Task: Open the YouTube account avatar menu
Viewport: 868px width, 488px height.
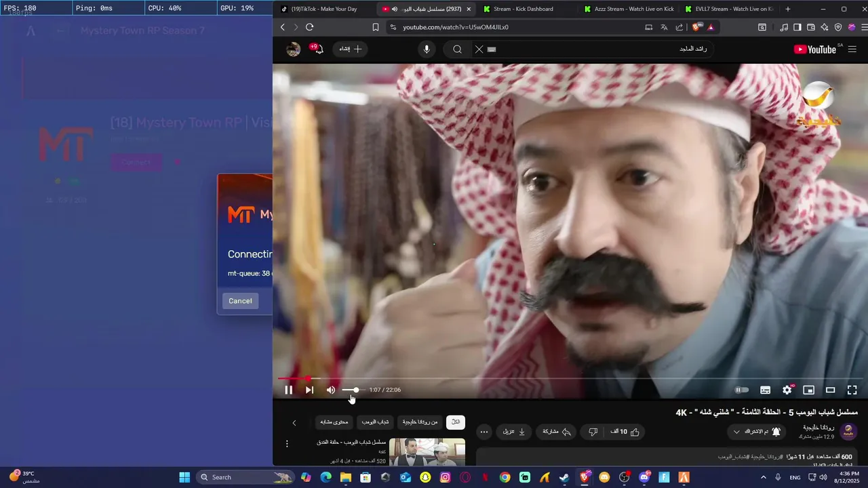Action: point(293,49)
